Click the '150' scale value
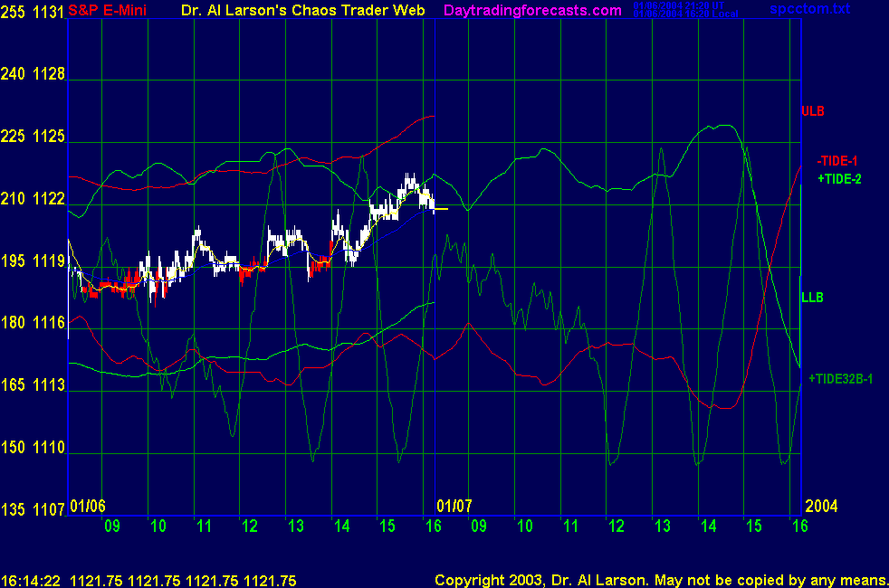The height and width of the screenshot is (588, 889). pos(13,448)
